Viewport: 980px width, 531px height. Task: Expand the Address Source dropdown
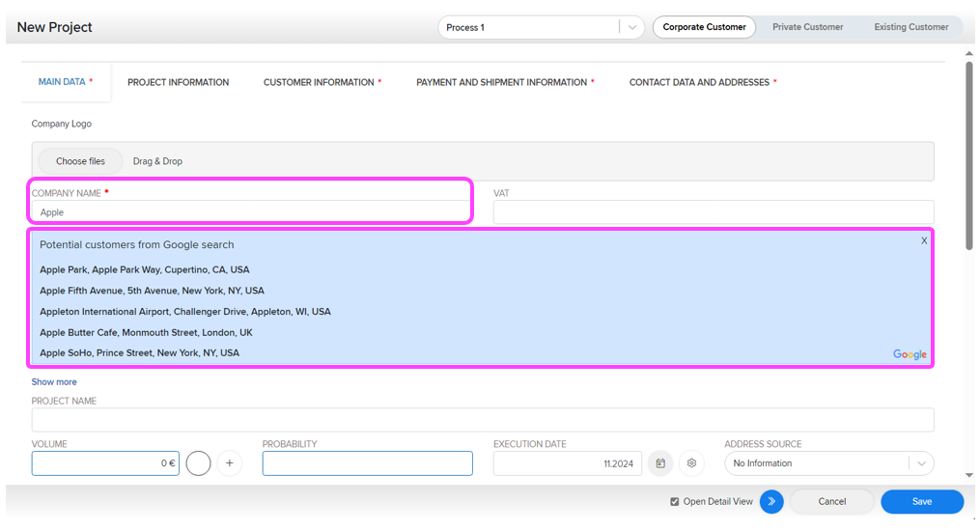[x=828, y=463]
